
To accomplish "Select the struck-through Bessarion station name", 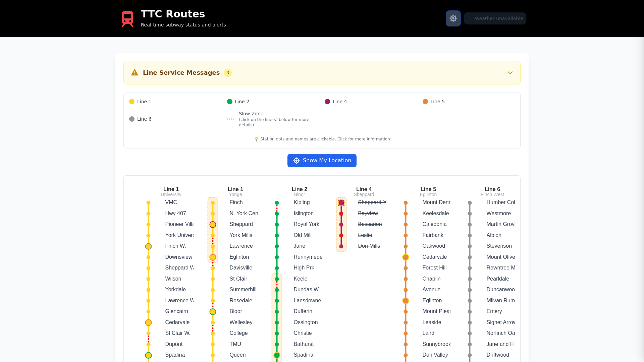I will tap(370, 224).
